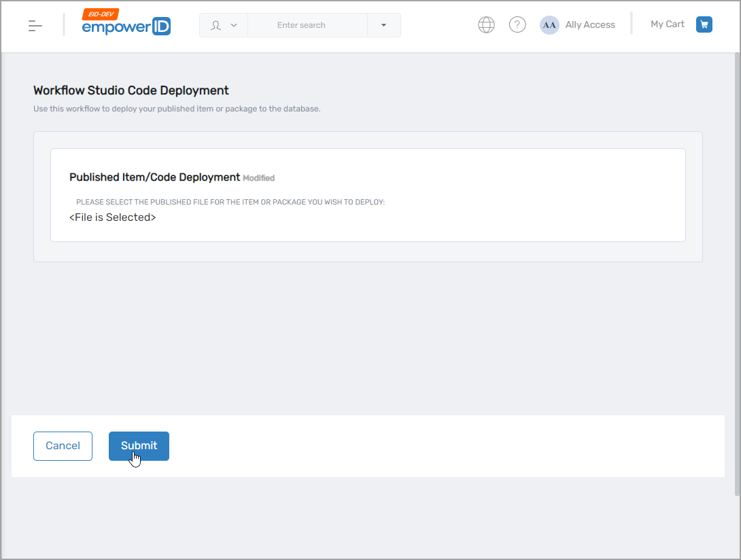Open the shopping cart icon
The width and height of the screenshot is (741, 560).
[x=704, y=24]
